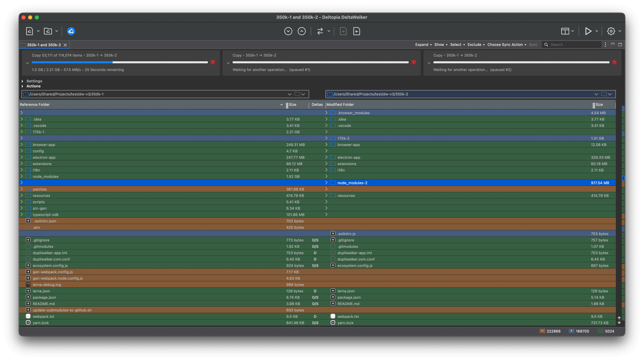Click the browse folder icon for 350k-1 path
The width and height of the screenshot is (644, 361).
(x=297, y=94)
